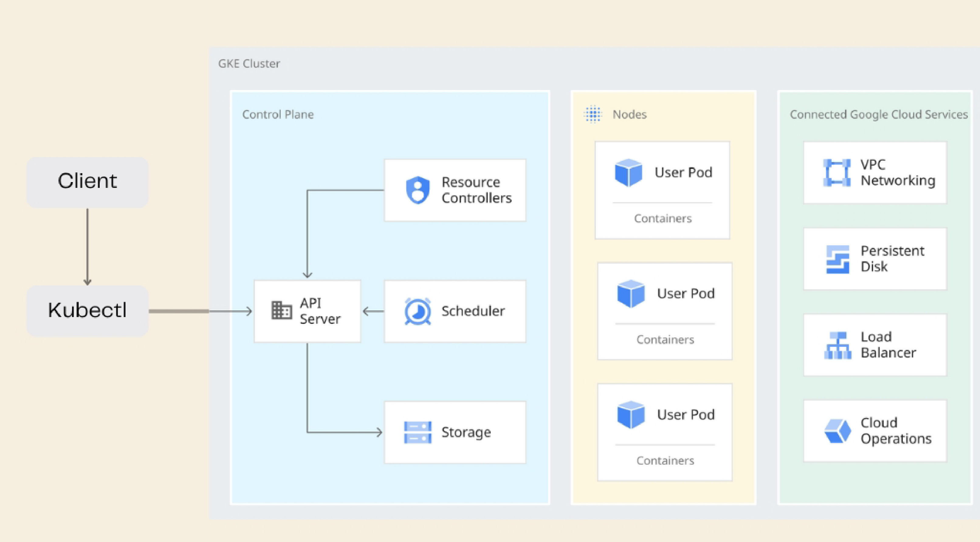This screenshot has height=542, width=980.
Task: Click the Persistent Disk icon
Action: (x=837, y=260)
